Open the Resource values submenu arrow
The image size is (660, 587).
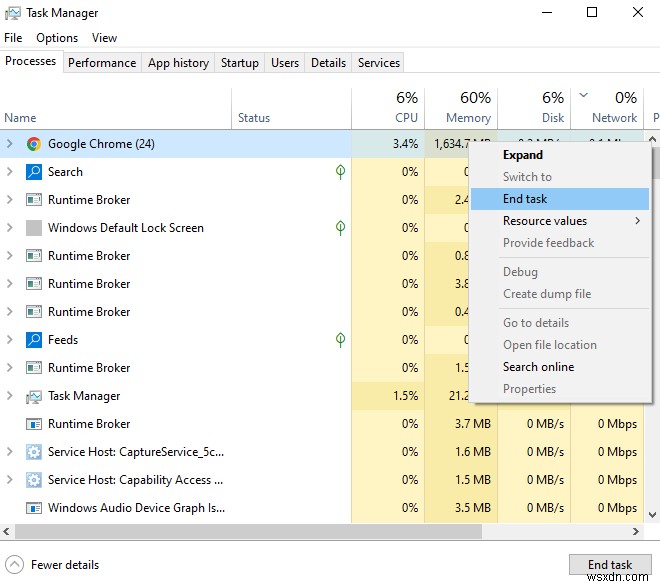tap(638, 220)
